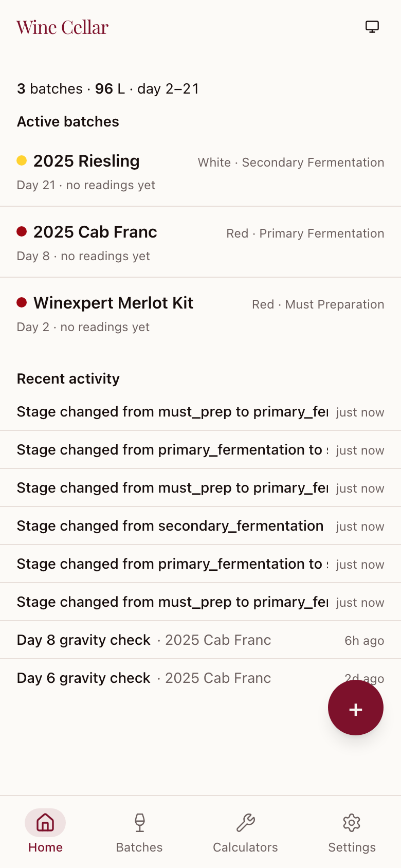Click the red dot beside 2025 Cab Franc
The width and height of the screenshot is (401, 868).
coord(22,231)
